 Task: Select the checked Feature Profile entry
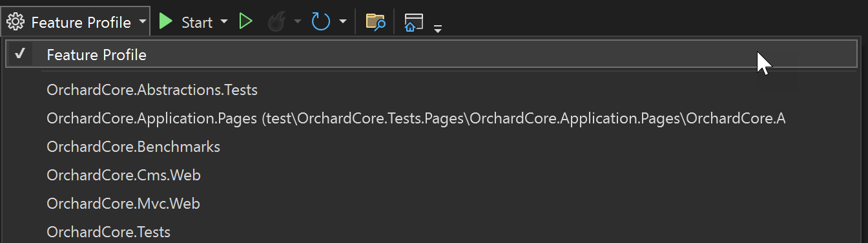click(431, 54)
